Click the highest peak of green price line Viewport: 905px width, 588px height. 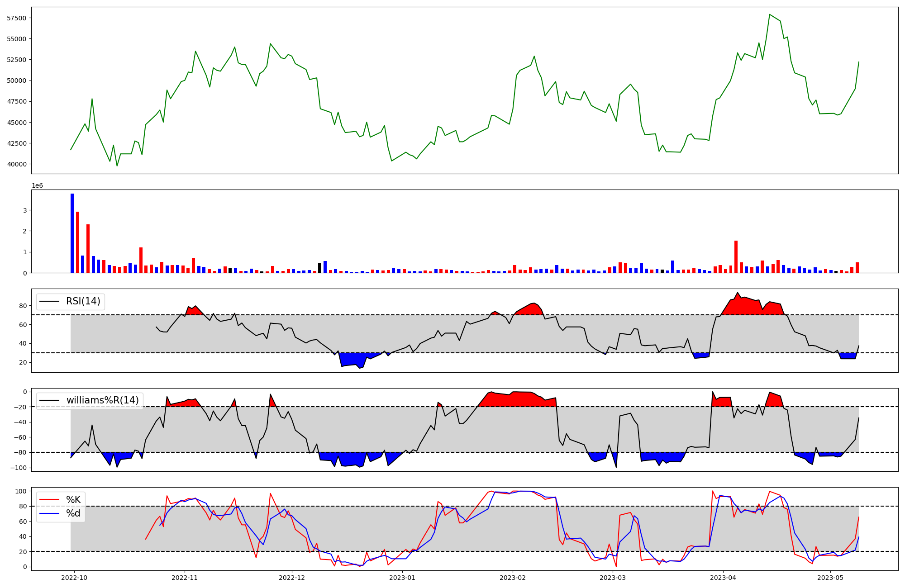[769, 14]
